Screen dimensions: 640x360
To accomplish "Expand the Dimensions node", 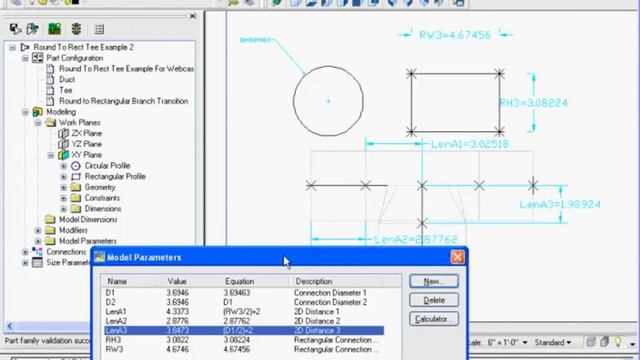I will pos(63,209).
